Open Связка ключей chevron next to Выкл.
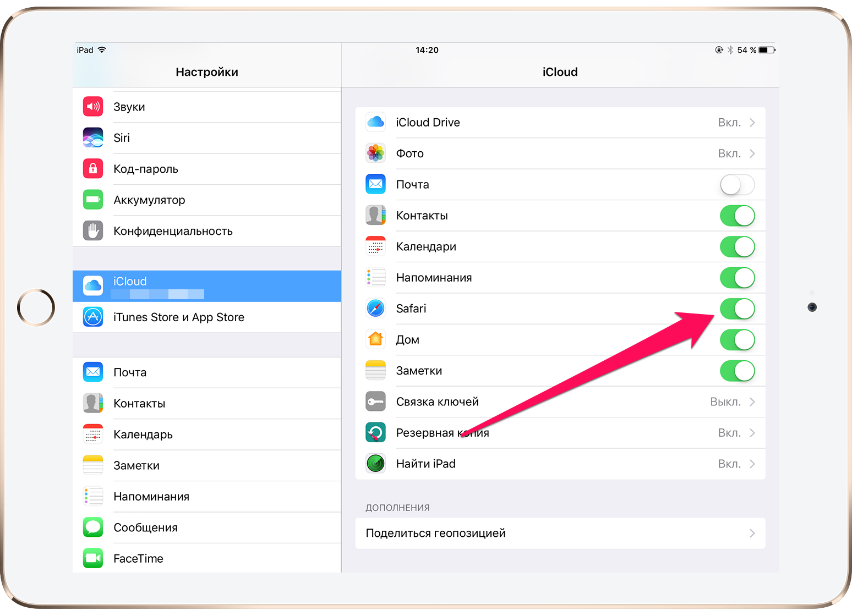The image size is (852, 616). 752,402
